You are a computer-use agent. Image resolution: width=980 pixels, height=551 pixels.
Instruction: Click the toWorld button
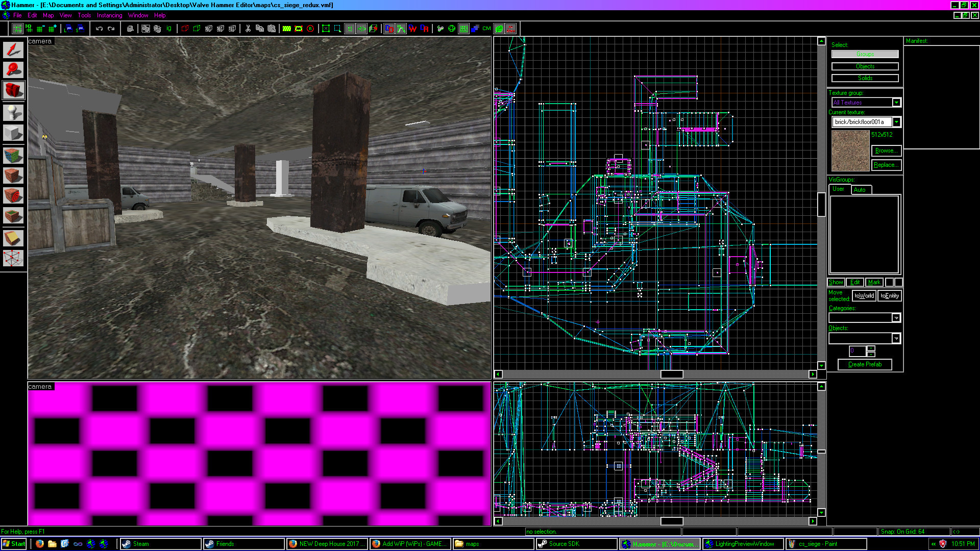pyautogui.click(x=864, y=296)
